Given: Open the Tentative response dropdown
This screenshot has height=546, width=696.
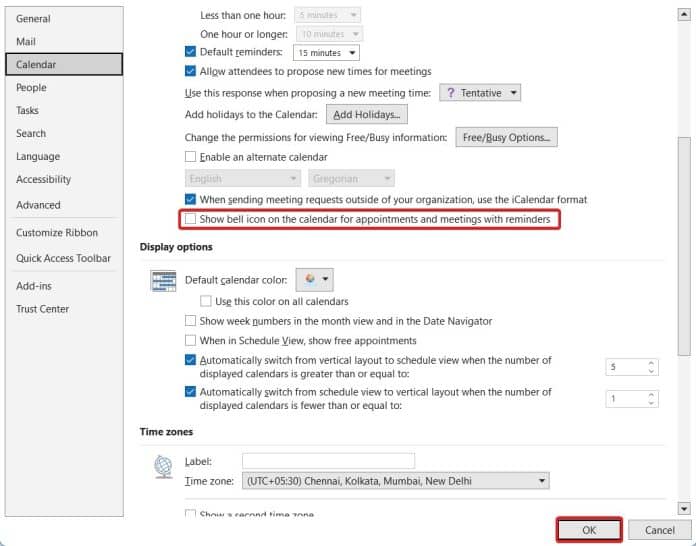Looking at the screenshot, I should 481,93.
